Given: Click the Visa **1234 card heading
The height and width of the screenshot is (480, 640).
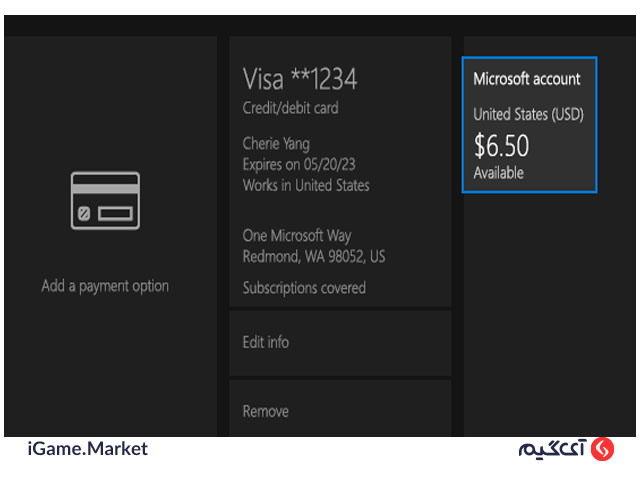Looking at the screenshot, I should coord(300,79).
